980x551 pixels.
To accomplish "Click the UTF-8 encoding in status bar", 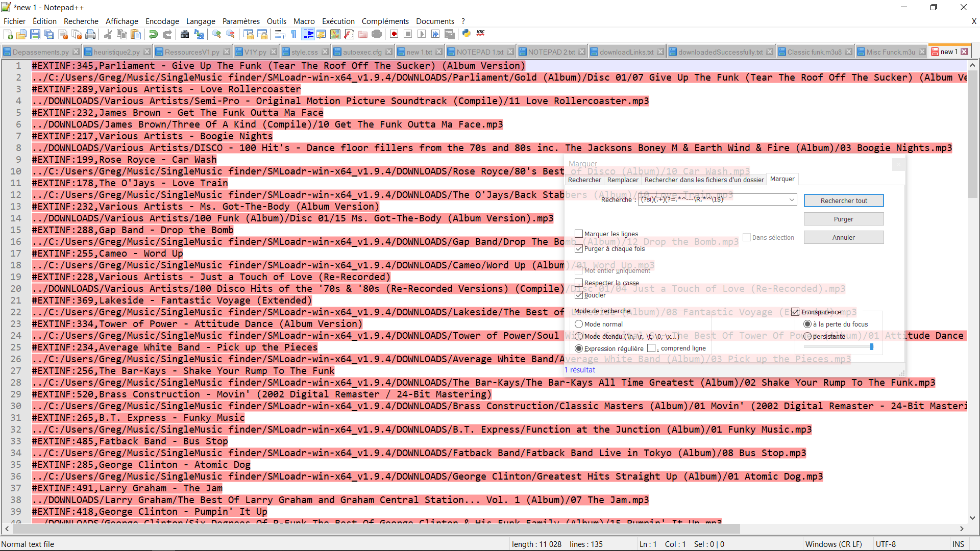I will 886,544.
